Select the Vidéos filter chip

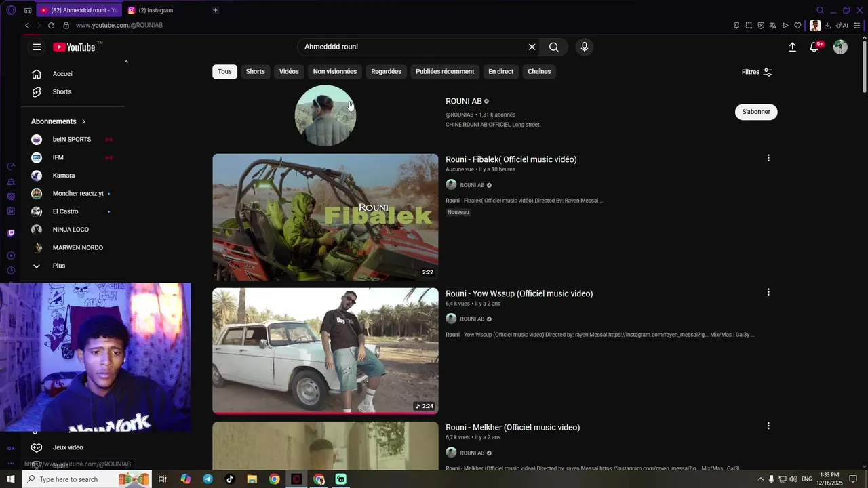tap(289, 71)
